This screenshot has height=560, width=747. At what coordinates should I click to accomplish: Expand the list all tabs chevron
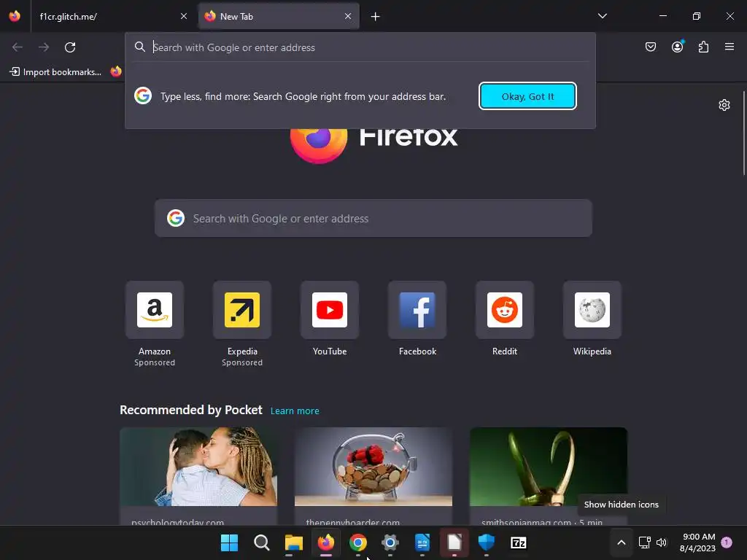(603, 16)
